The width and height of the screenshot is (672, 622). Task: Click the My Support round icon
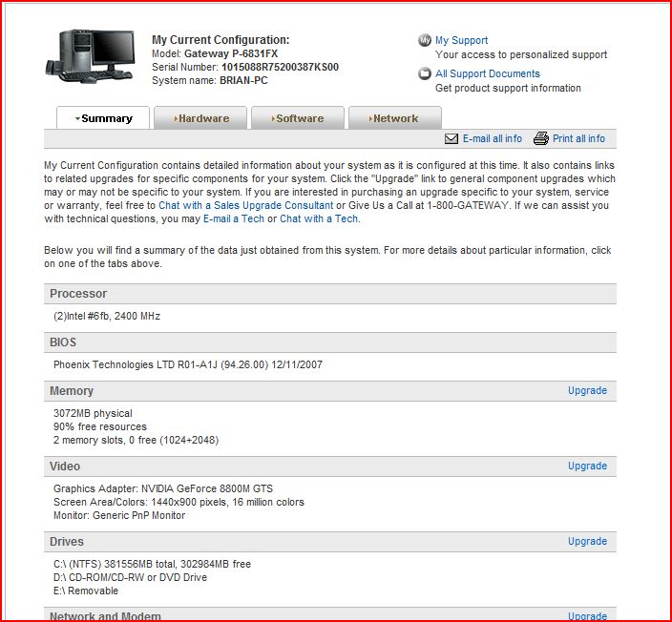[x=424, y=40]
